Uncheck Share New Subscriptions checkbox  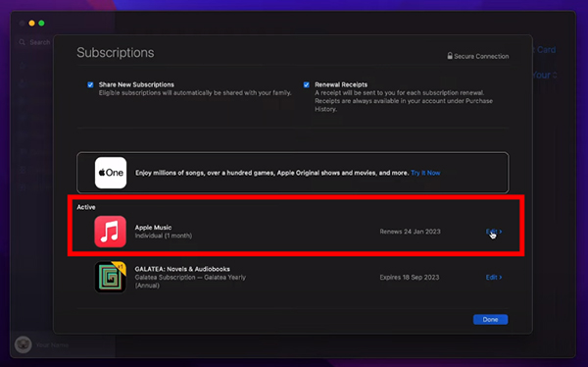tap(90, 84)
